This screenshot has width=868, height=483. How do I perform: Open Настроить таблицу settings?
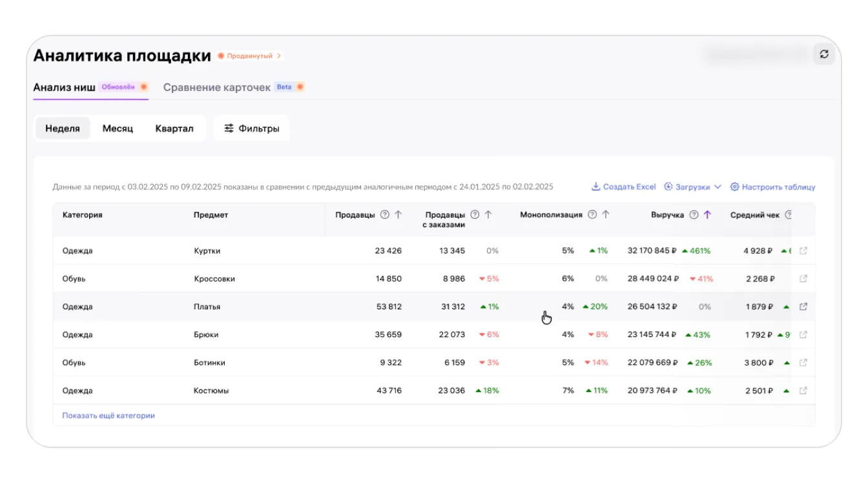772,187
